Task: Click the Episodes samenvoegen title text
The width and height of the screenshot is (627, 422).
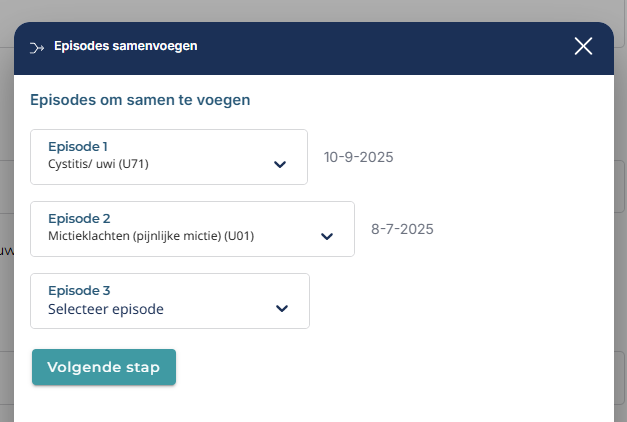Action: coord(125,46)
